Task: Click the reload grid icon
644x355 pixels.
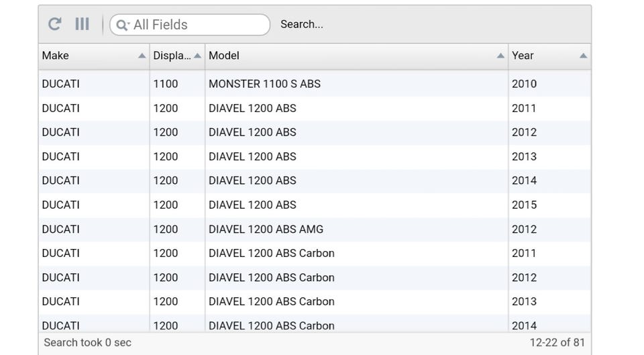Action: (55, 24)
